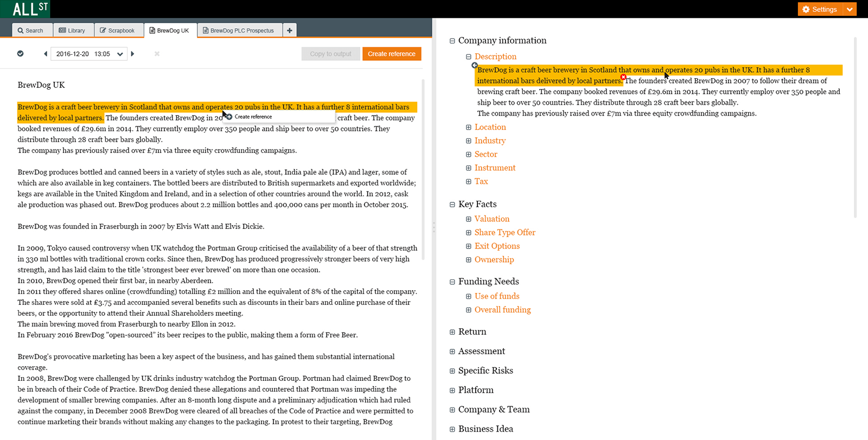Click the greyed-out X icon near date selector
This screenshot has height=440, width=868.
[157, 54]
